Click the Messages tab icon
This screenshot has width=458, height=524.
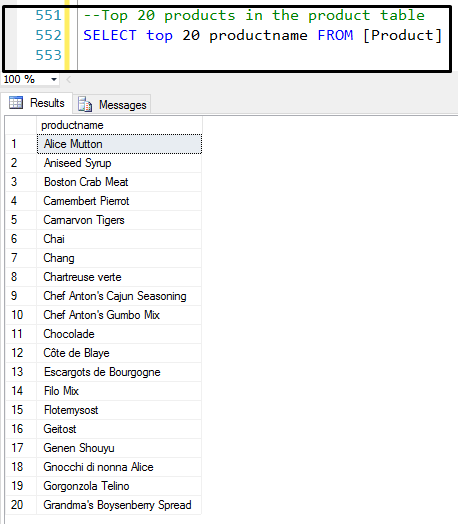[85, 104]
